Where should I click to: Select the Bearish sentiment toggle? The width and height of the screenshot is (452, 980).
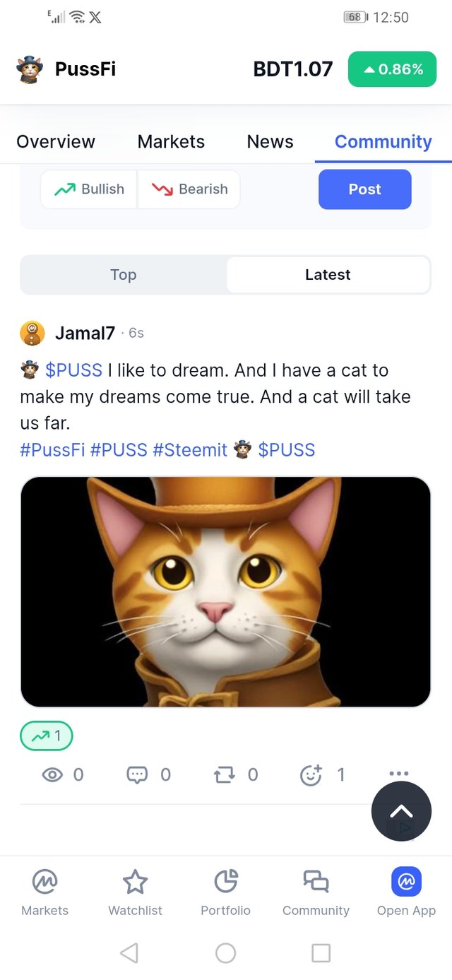coord(189,189)
